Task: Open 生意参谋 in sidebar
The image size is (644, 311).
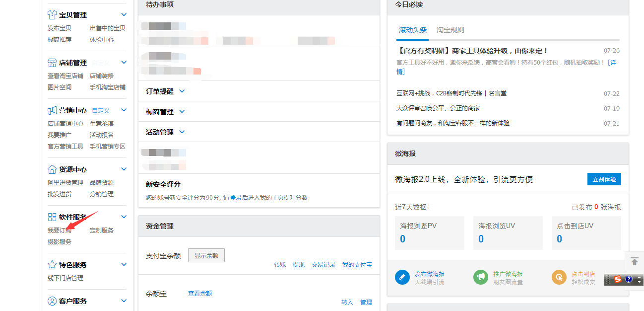Action: 102,124
